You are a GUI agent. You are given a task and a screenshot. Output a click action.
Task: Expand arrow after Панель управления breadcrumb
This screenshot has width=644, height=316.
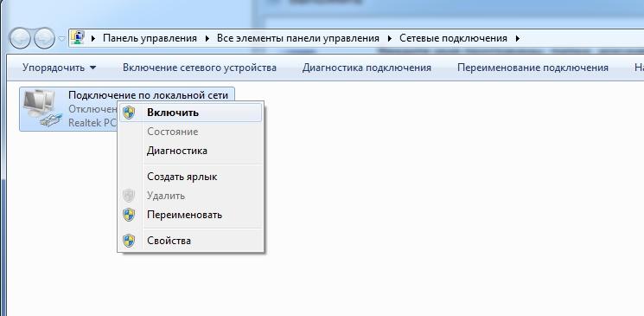click(207, 39)
